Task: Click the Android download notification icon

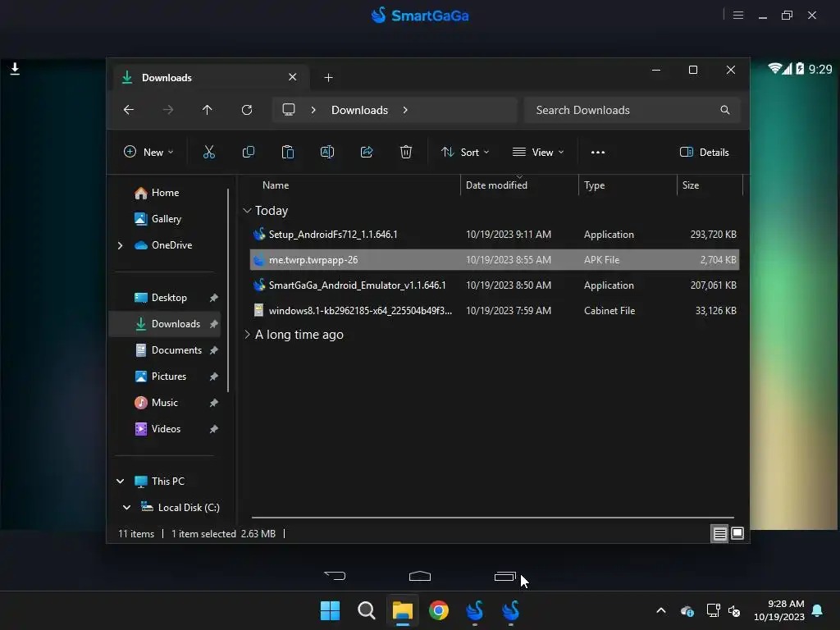Action: (x=15, y=69)
